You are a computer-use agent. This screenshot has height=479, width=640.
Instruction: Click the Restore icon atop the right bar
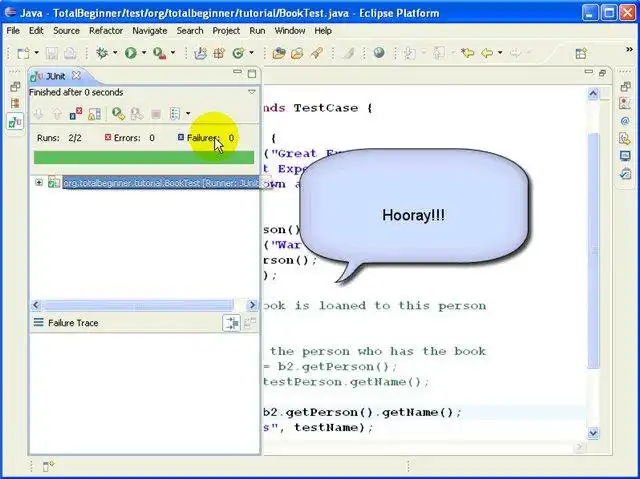(x=625, y=86)
